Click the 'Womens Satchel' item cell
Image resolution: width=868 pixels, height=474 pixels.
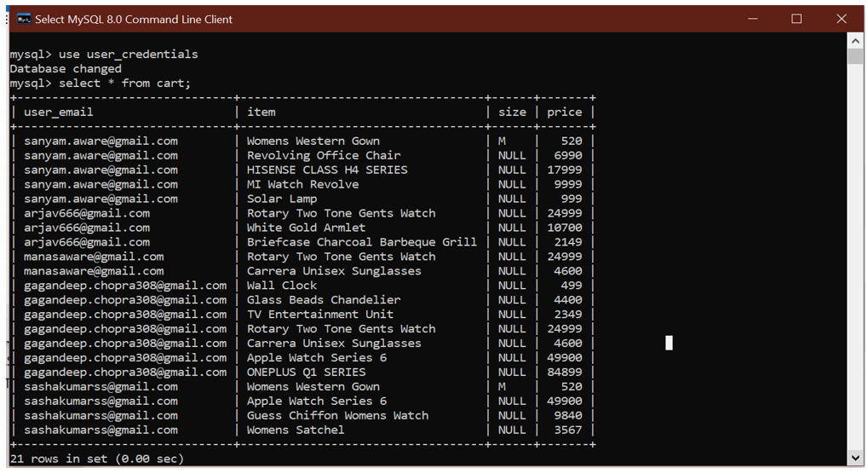pos(296,430)
